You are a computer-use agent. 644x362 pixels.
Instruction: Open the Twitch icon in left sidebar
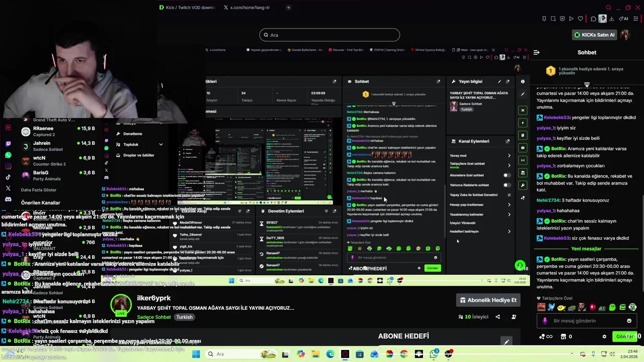click(8, 143)
